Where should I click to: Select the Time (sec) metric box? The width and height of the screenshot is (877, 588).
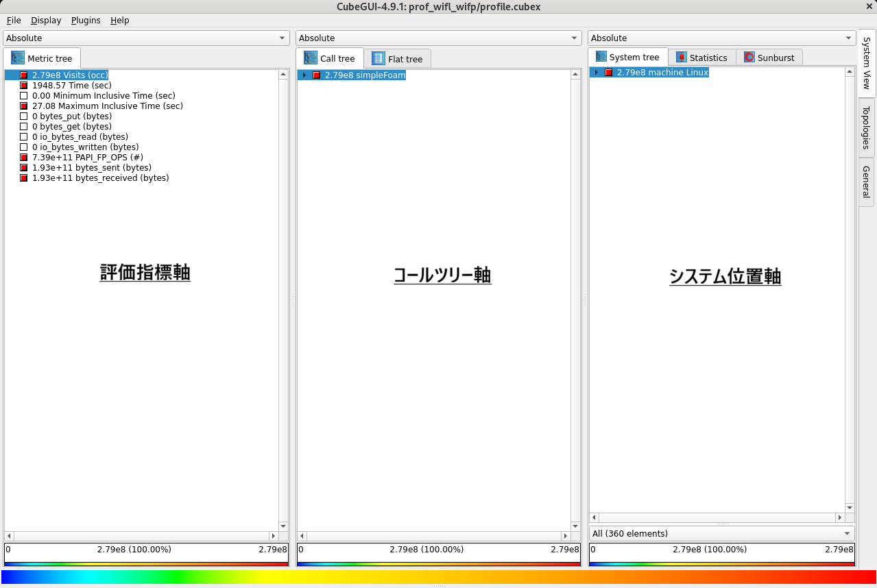(x=24, y=86)
